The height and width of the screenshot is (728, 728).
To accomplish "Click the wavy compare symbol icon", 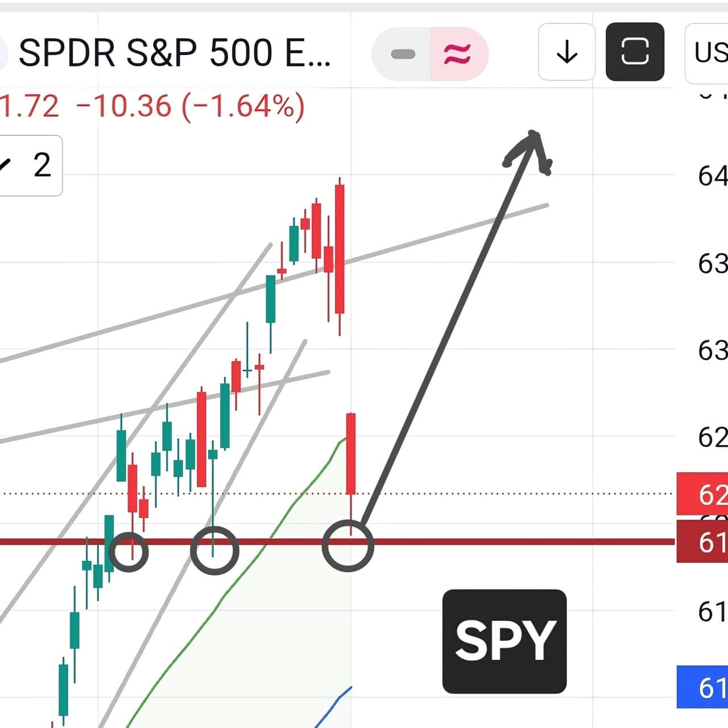I will pyautogui.click(x=458, y=54).
